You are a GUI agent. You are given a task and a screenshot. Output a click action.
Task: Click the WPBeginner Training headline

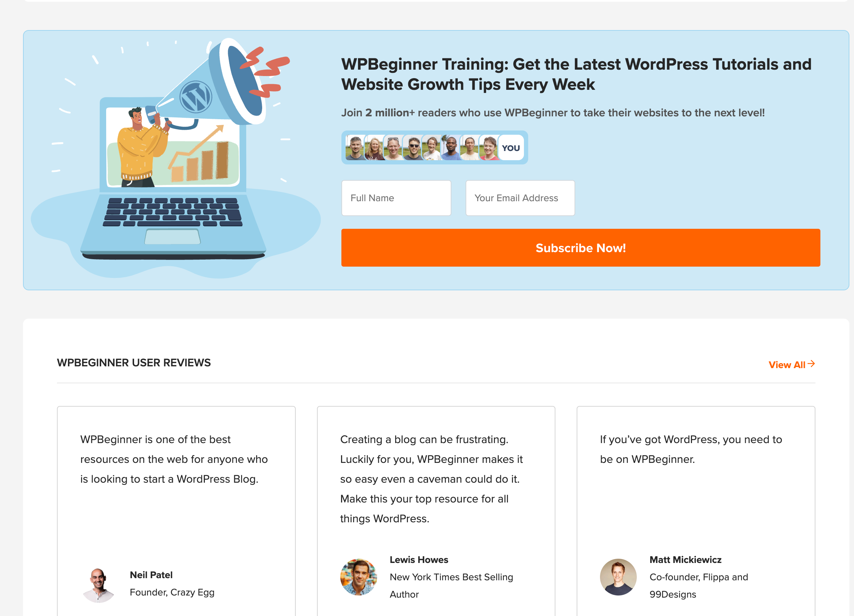tap(576, 74)
